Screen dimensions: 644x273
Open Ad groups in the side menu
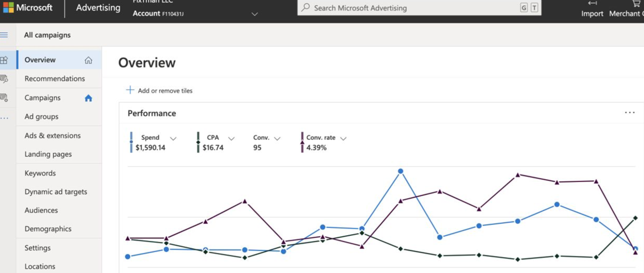tap(59, 116)
